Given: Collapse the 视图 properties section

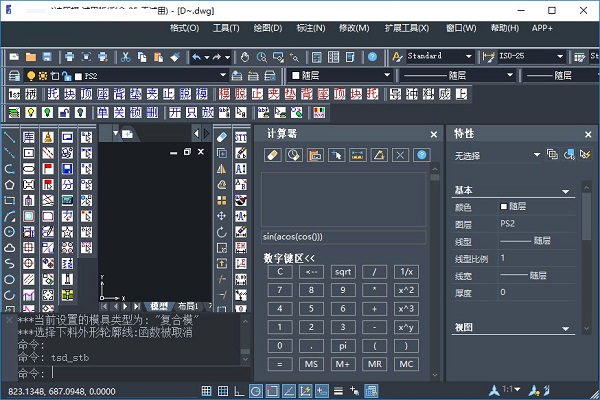Looking at the screenshot, I should [565, 328].
